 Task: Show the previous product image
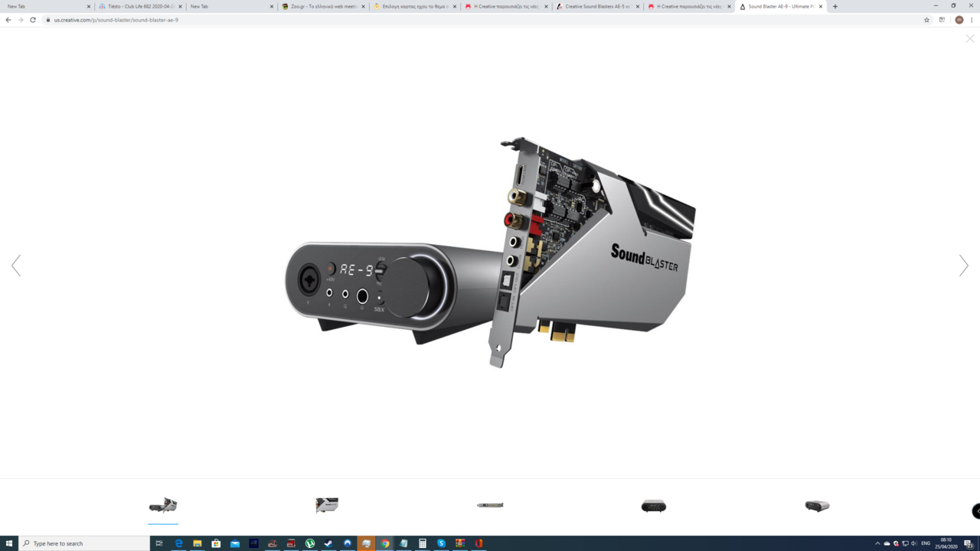coord(16,266)
